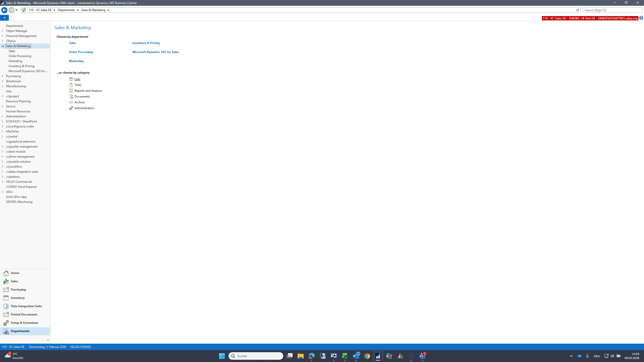The width and height of the screenshot is (644, 362).
Task: Click the Documents category icon
Action: tap(71, 97)
